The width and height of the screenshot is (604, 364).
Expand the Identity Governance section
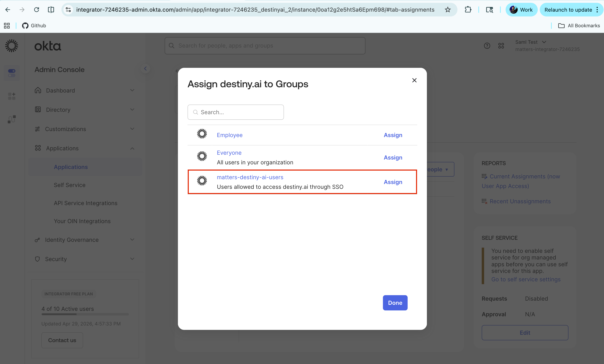click(x=85, y=240)
